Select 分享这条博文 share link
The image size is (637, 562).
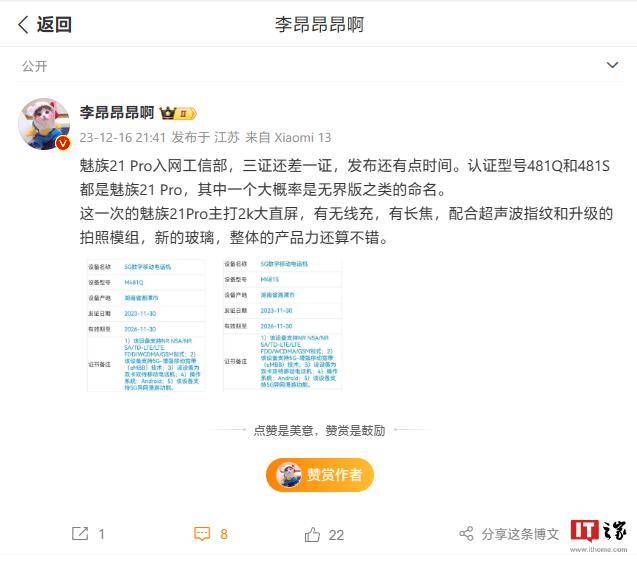tap(520, 534)
